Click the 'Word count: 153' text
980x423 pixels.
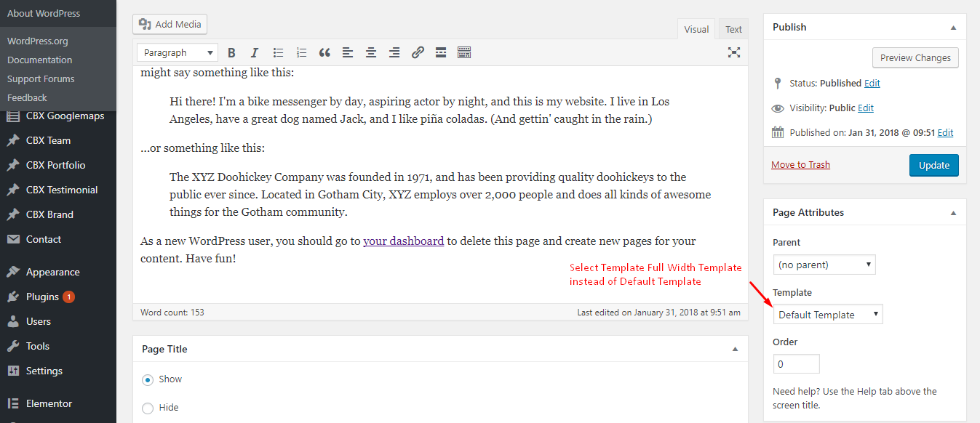(172, 313)
